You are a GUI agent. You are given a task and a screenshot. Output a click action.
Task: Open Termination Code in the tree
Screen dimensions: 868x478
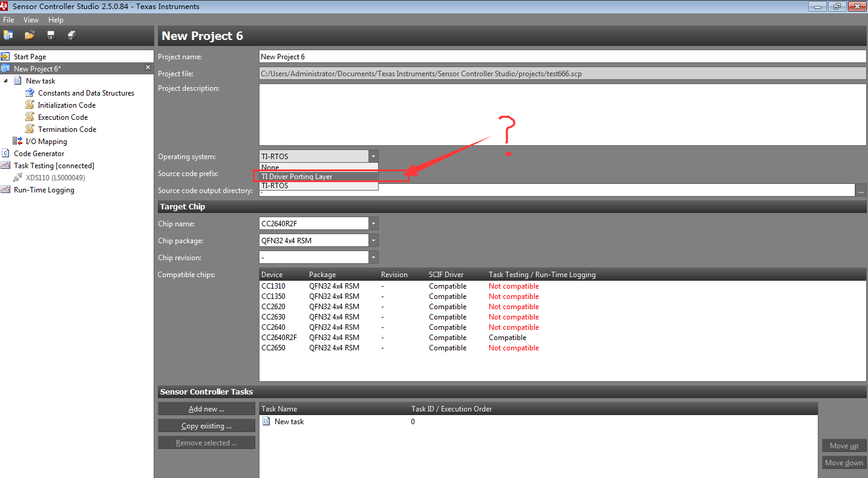click(67, 129)
